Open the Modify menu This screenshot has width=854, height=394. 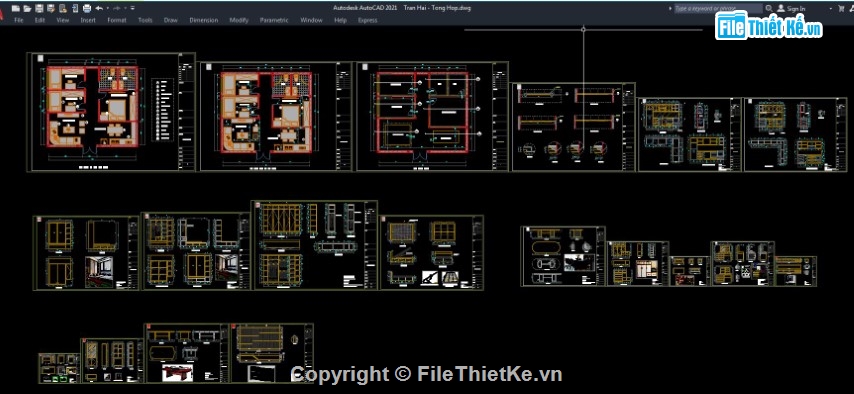[x=239, y=20]
